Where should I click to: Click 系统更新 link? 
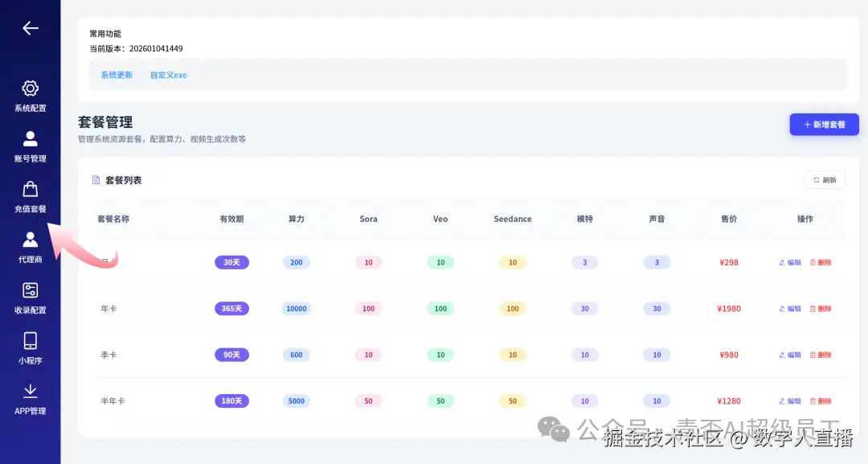(x=117, y=75)
